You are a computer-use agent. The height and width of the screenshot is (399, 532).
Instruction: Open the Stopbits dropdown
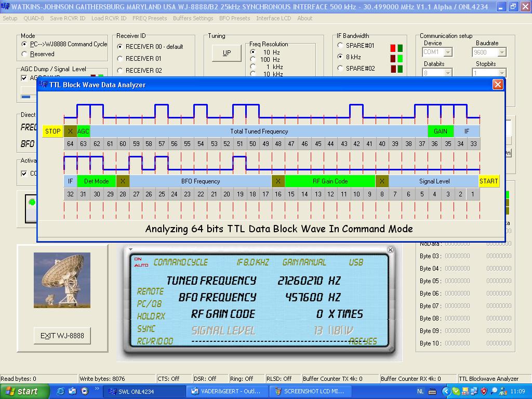pos(502,73)
